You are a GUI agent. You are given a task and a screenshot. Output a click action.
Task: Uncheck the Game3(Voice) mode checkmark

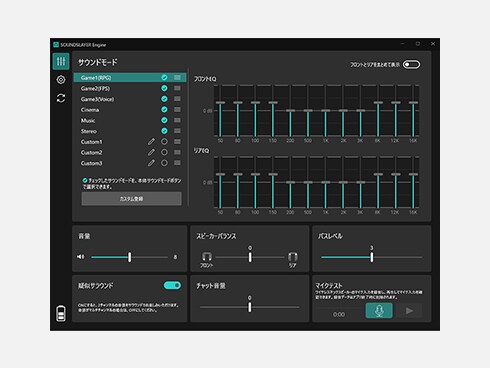pos(164,99)
